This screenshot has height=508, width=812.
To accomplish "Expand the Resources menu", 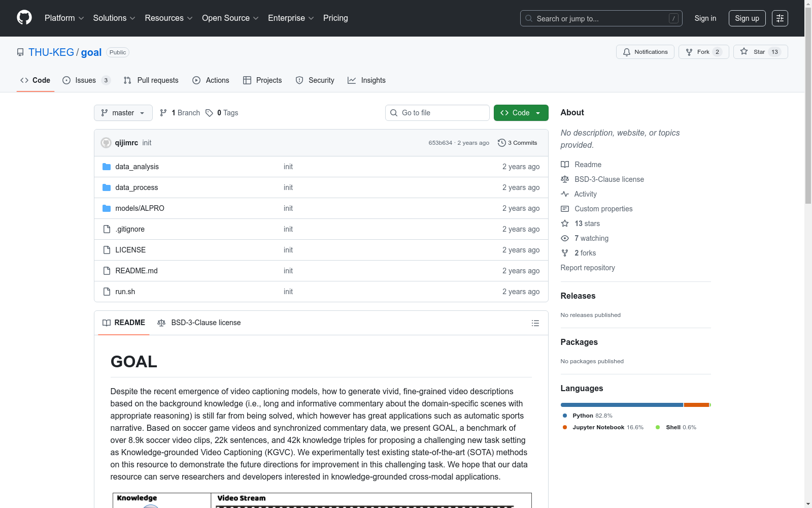I will pos(168,18).
